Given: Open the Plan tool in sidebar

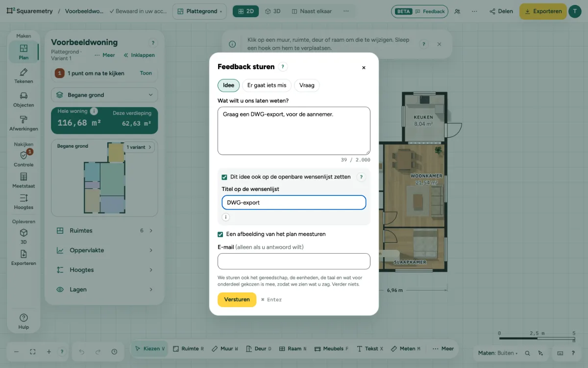Looking at the screenshot, I should [x=24, y=52].
